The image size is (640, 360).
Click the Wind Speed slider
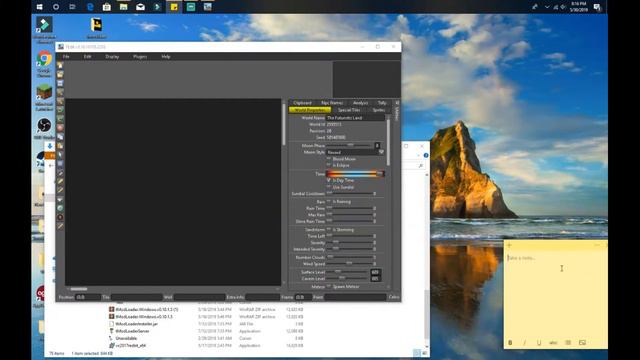coord(350,264)
